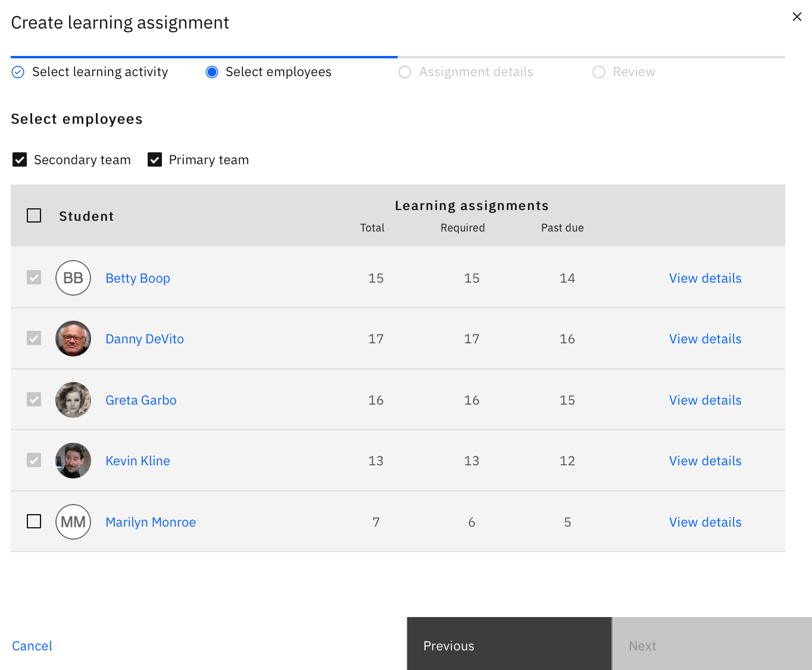Click the Required column header

coord(463,228)
